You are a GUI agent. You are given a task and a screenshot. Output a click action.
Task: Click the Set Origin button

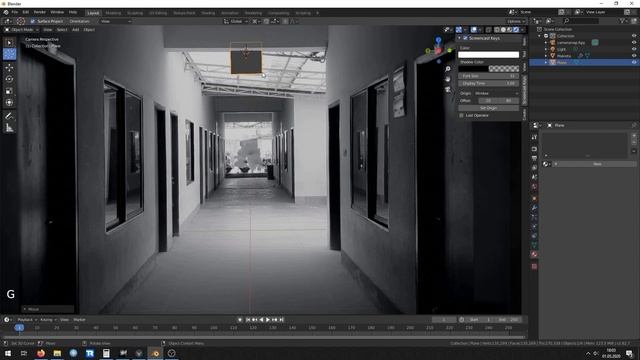[489, 108]
